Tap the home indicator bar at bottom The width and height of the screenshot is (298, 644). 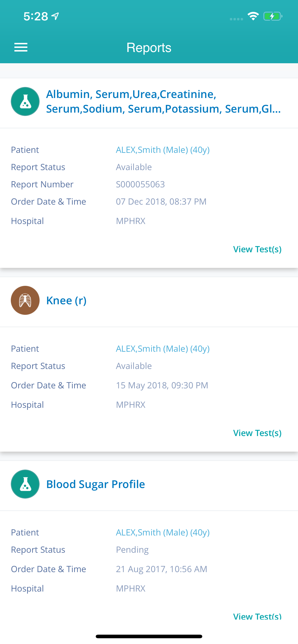coord(149,636)
